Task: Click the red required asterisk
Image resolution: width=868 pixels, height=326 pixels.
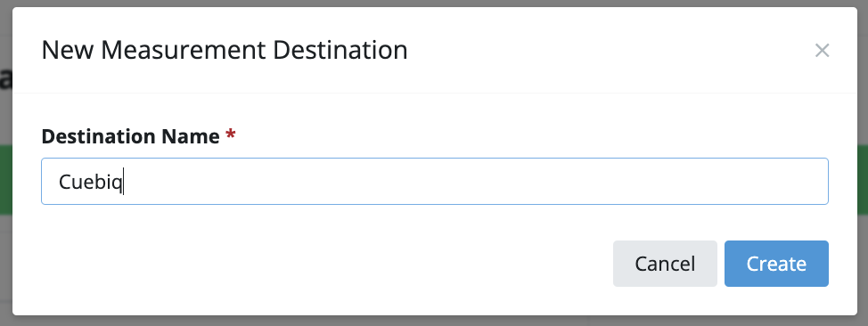Action: (x=231, y=134)
